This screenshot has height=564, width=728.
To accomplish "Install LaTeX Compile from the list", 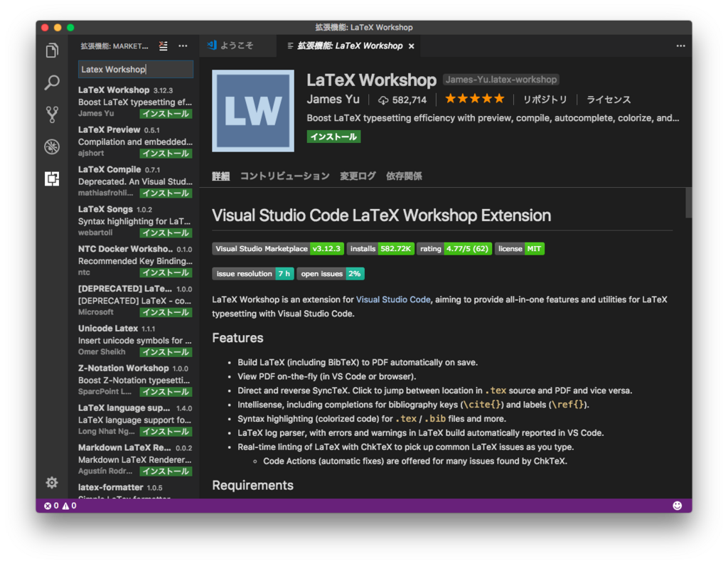I will pos(166,193).
